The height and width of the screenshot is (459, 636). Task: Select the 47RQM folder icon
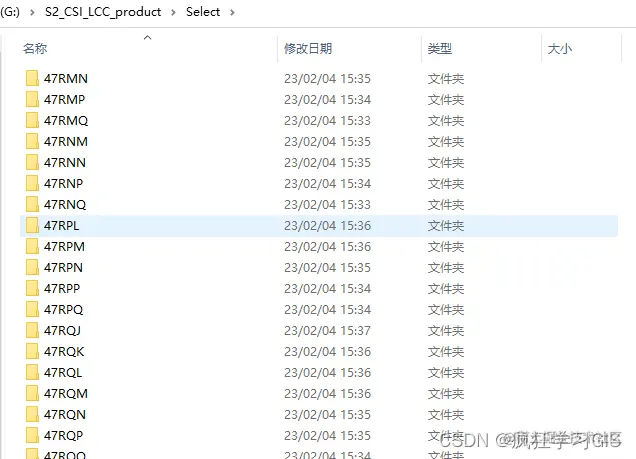[x=32, y=393]
